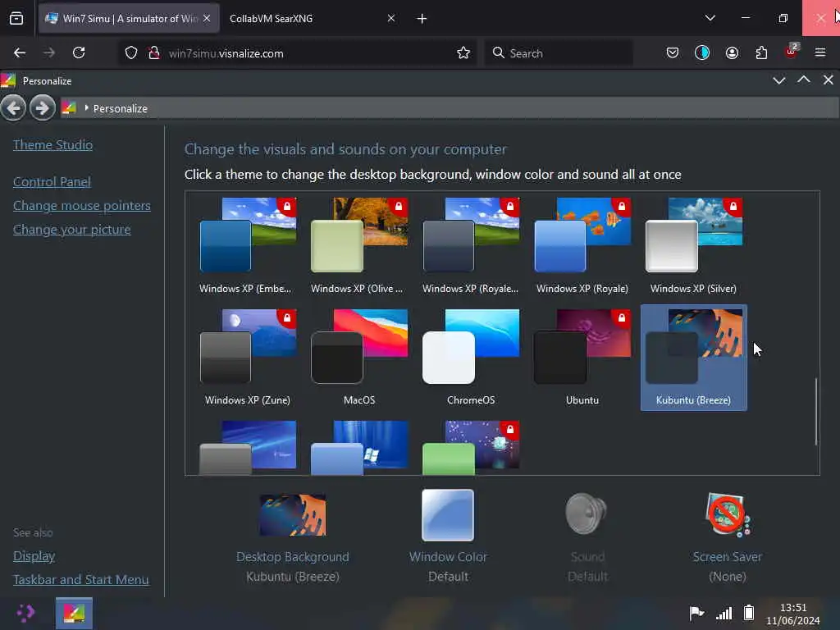
Task: Open Window Color settings
Action: (x=448, y=536)
